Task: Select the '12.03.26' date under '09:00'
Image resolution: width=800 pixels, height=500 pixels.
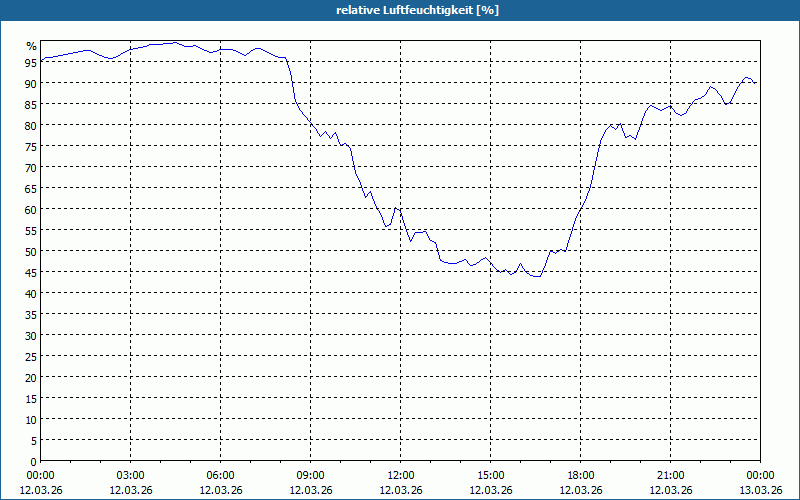Action: click(311, 490)
